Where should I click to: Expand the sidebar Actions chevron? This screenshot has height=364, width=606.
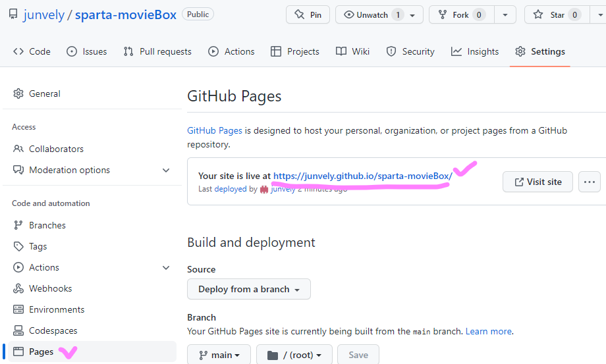click(166, 267)
